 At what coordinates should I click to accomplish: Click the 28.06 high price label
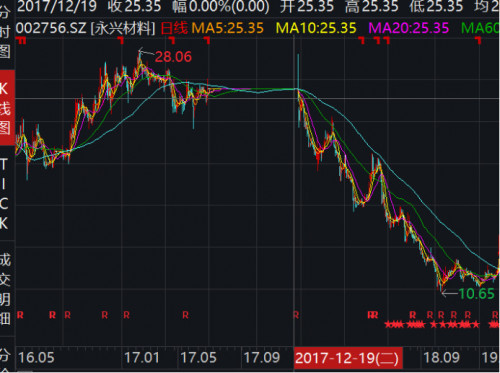click(x=173, y=57)
